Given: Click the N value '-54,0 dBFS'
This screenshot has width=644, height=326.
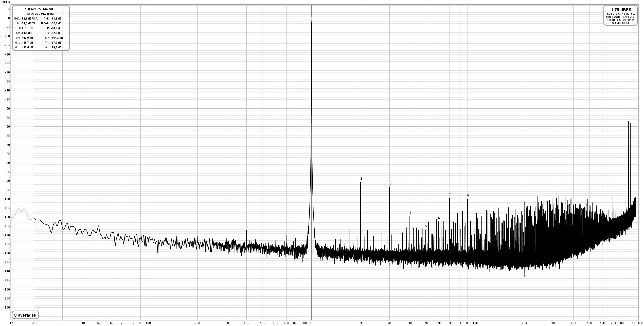Looking at the screenshot, I should click(x=28, y=23).
